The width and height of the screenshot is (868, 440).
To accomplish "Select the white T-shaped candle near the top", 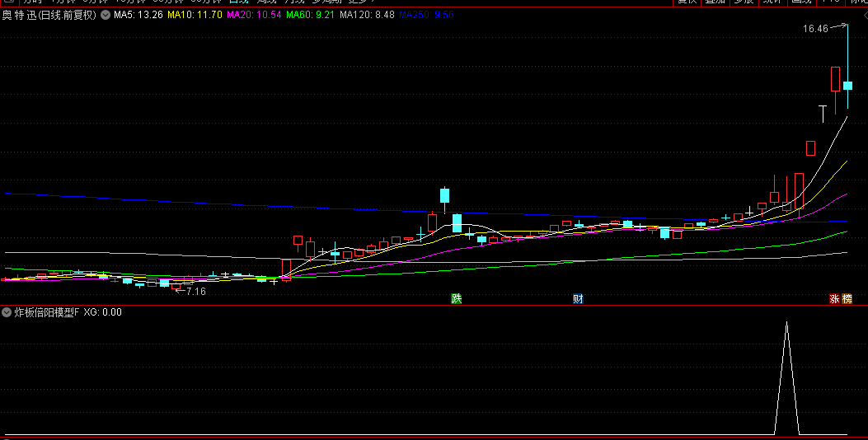I will tap(823, 113).
